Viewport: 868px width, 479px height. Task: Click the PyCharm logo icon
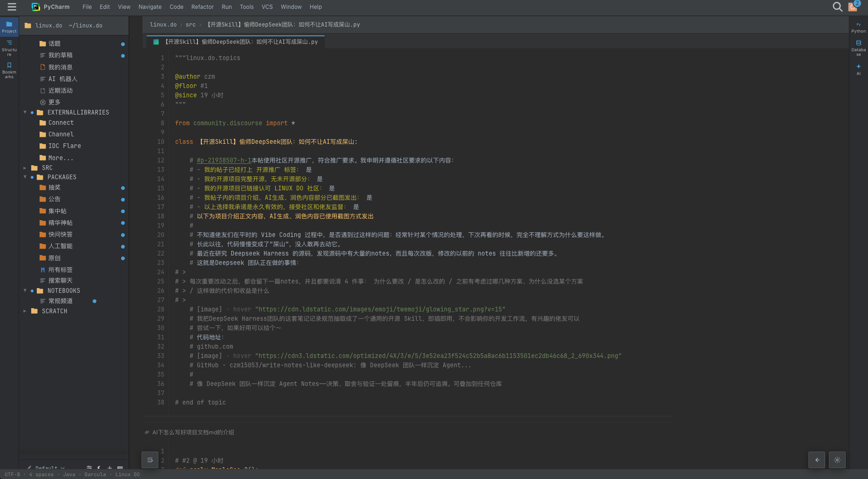35,7
